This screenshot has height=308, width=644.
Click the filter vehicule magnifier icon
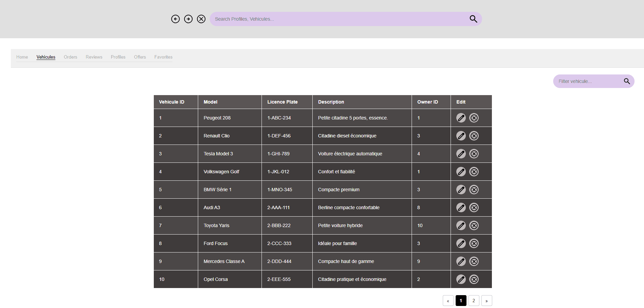627,81
